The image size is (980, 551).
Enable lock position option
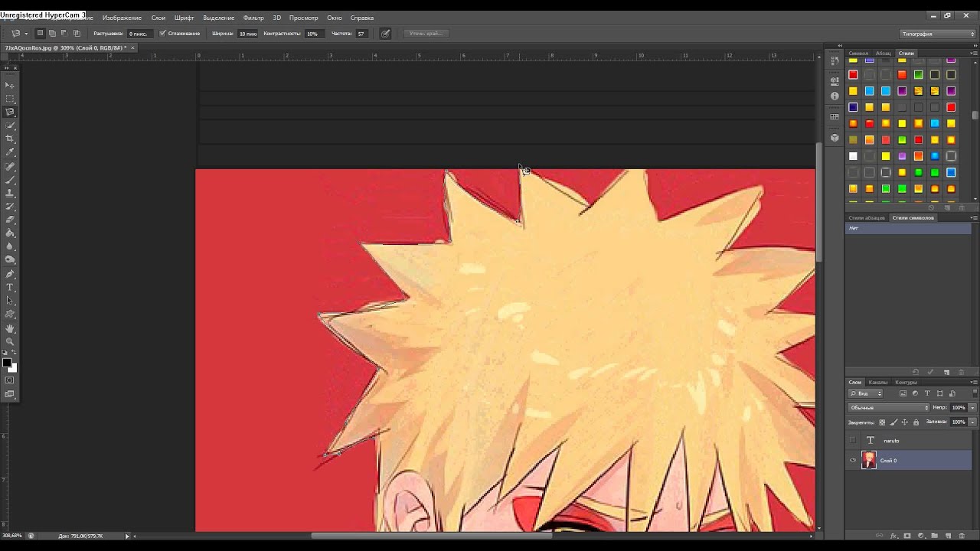pos(904,422)
